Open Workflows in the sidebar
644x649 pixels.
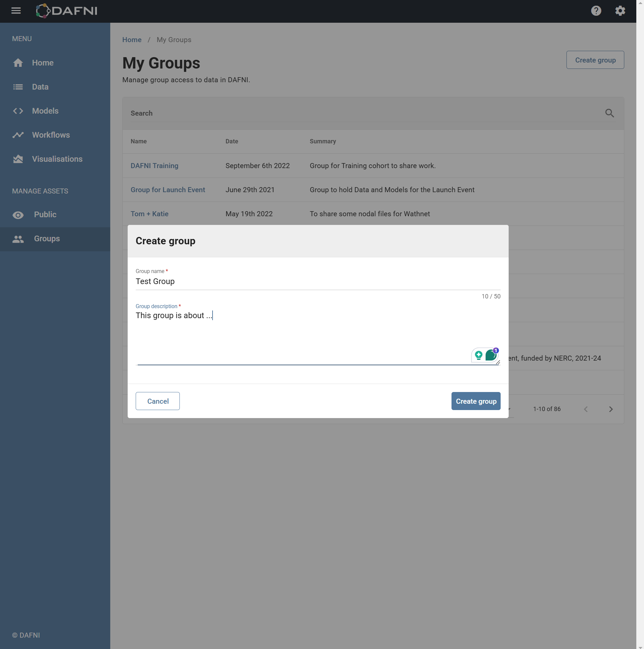coord(51,135)
